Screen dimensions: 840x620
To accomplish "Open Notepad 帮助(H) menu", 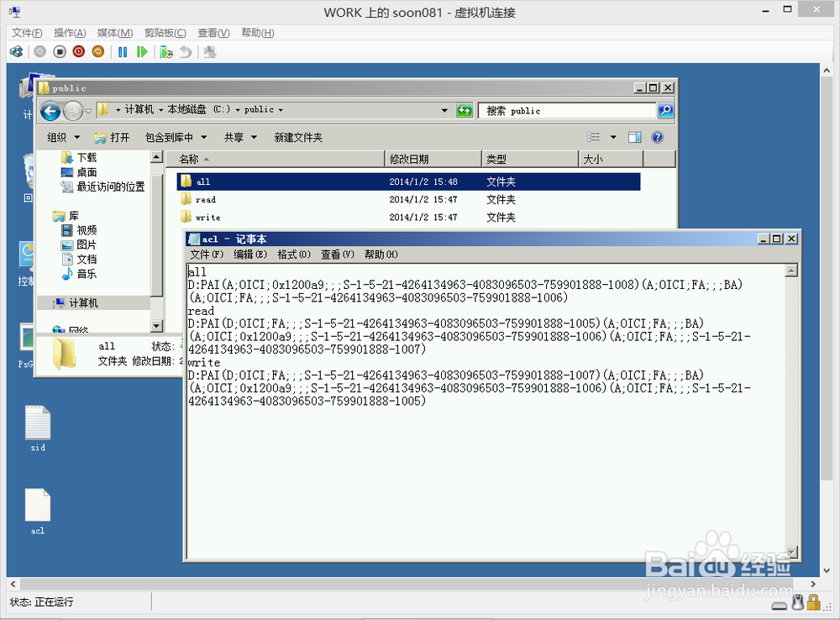I will click(x=381, y=255).
